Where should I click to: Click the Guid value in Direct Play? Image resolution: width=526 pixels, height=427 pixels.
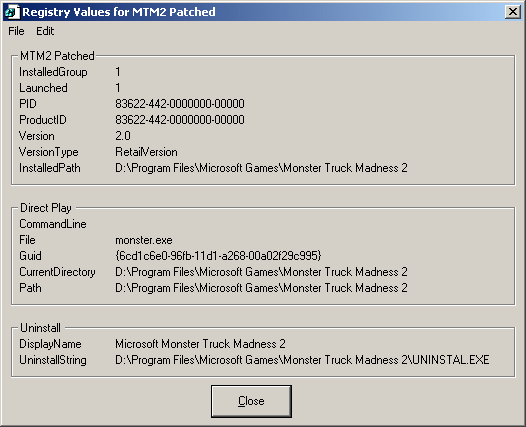pyautogui.click(x=218, y=256)
